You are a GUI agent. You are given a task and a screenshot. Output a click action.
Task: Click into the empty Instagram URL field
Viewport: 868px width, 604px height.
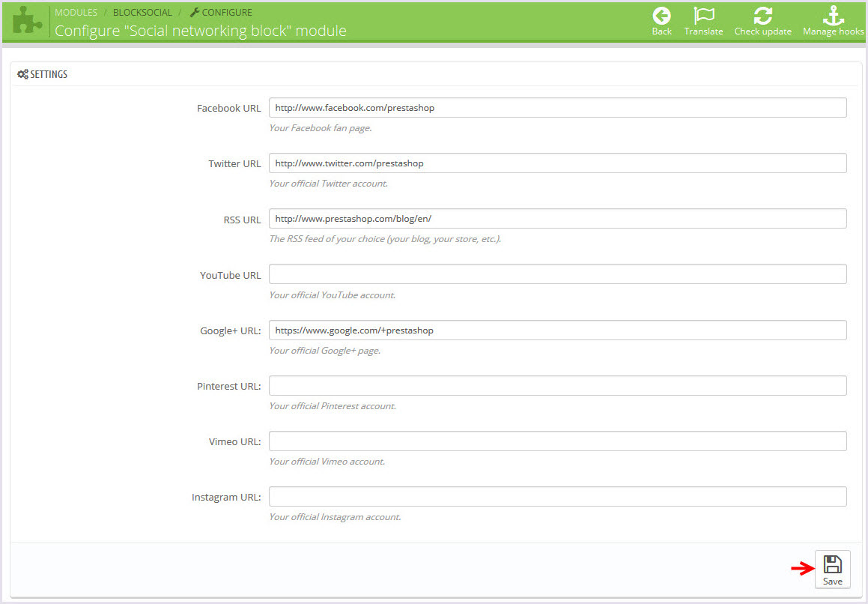(557, 497)
